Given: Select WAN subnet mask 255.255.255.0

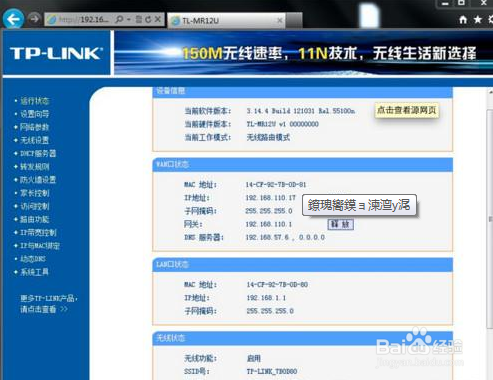Looking at the screenshot, I should 269,211.
